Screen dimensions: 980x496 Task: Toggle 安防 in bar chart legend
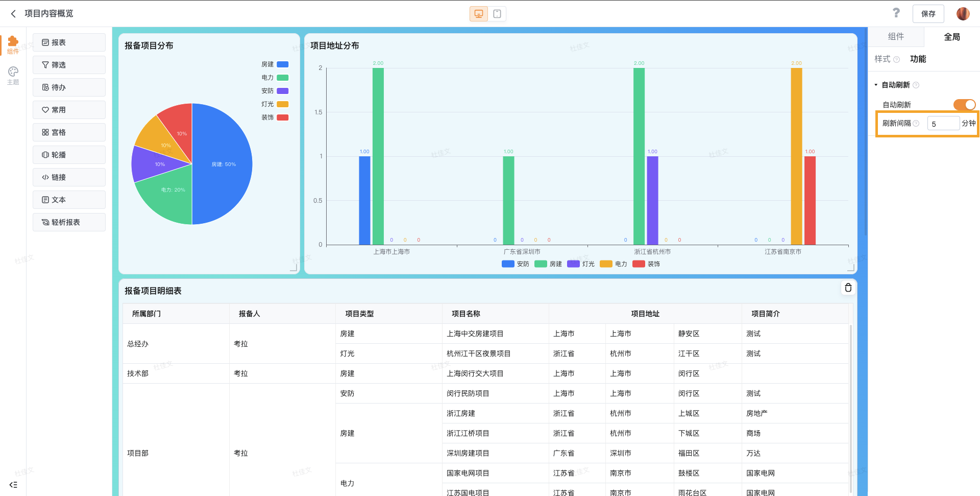[x=516, y=264]
